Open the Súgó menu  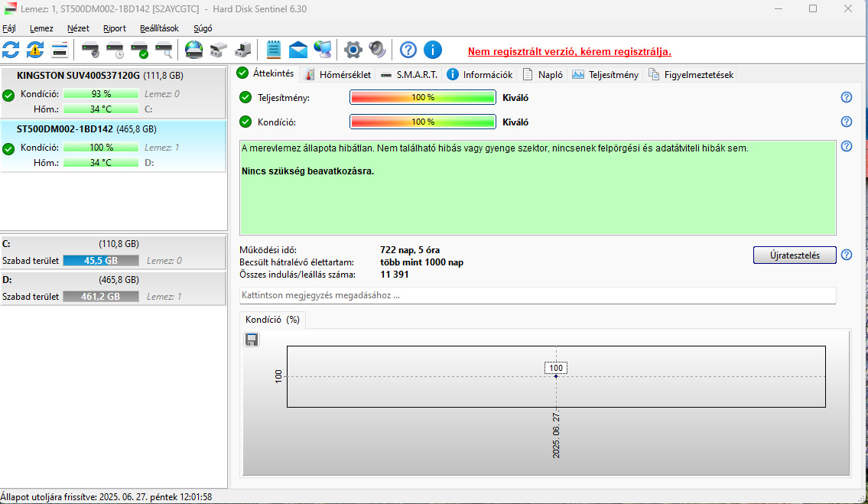click(203, 28)
